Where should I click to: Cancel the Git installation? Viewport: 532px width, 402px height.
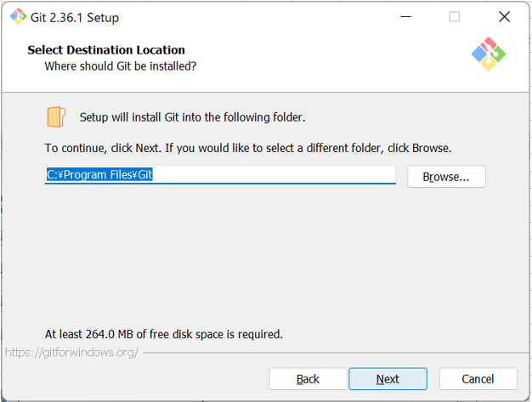[478, 379]
